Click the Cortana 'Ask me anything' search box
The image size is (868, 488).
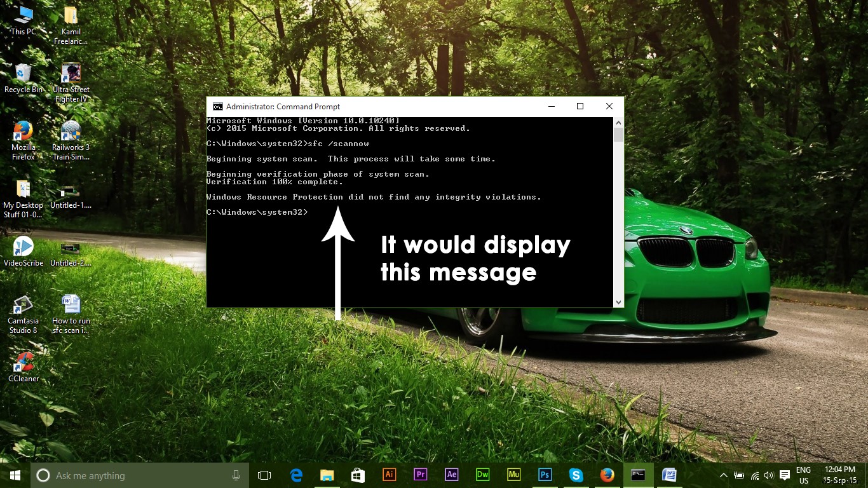(x=139, y=475)
